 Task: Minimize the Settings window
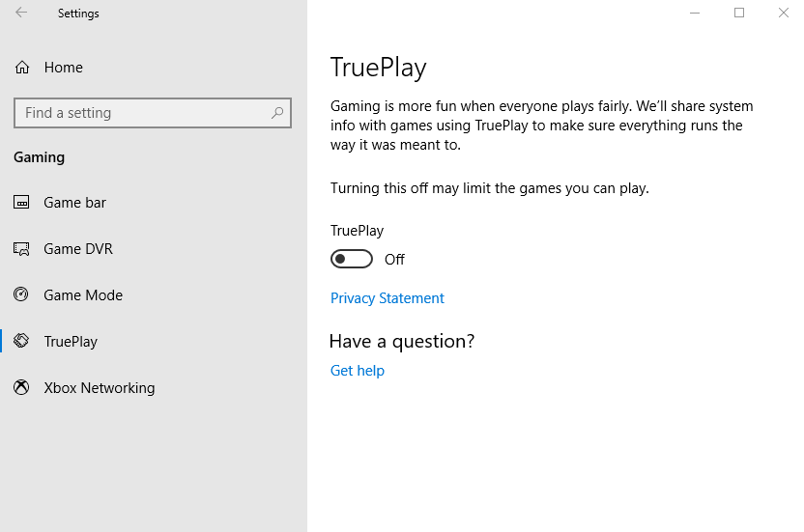pos(695,14)
